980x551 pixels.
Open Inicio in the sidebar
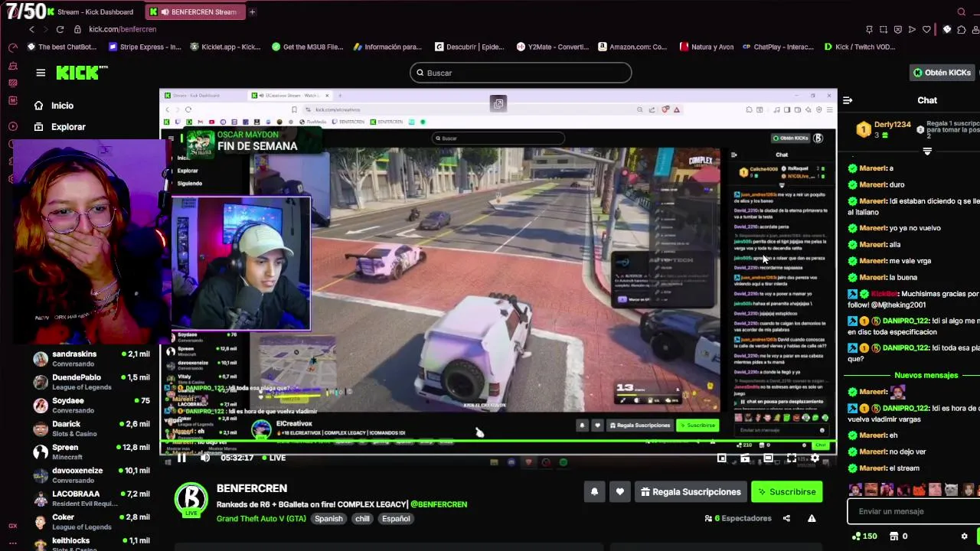(x=54, y=106)
